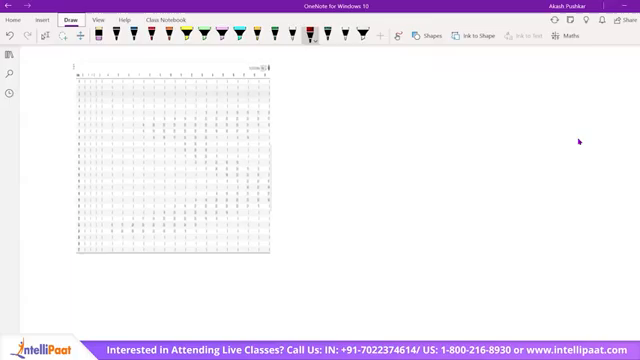
Task: Select the last white highlighter
Action: tap(363, 34)
